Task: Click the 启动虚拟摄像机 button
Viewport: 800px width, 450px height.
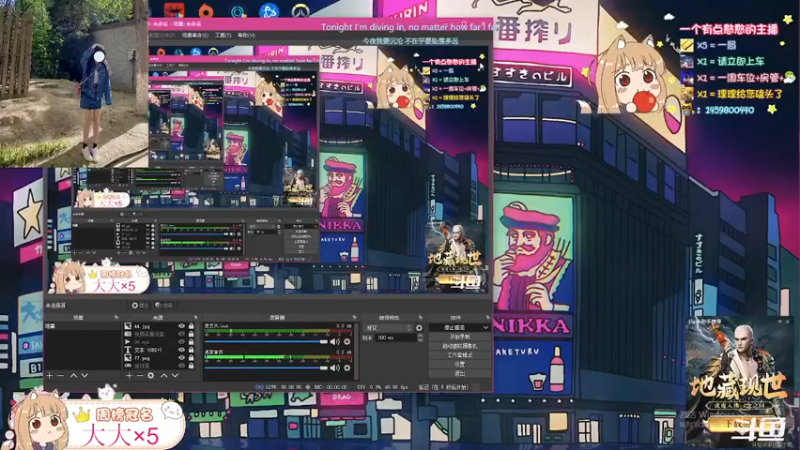Action: coord(460,346)
